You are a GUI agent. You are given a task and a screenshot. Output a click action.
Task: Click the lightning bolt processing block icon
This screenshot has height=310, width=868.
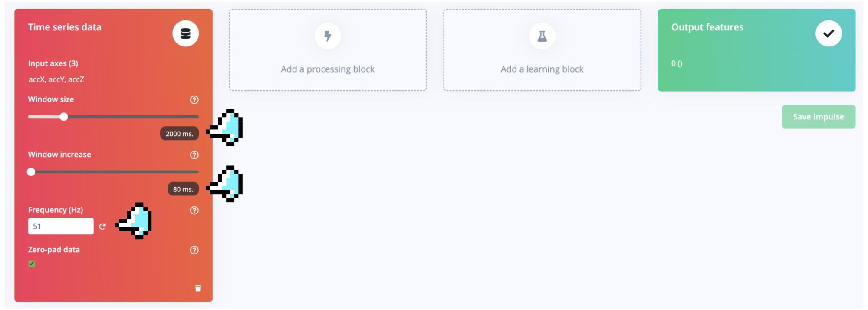(328, 36)
